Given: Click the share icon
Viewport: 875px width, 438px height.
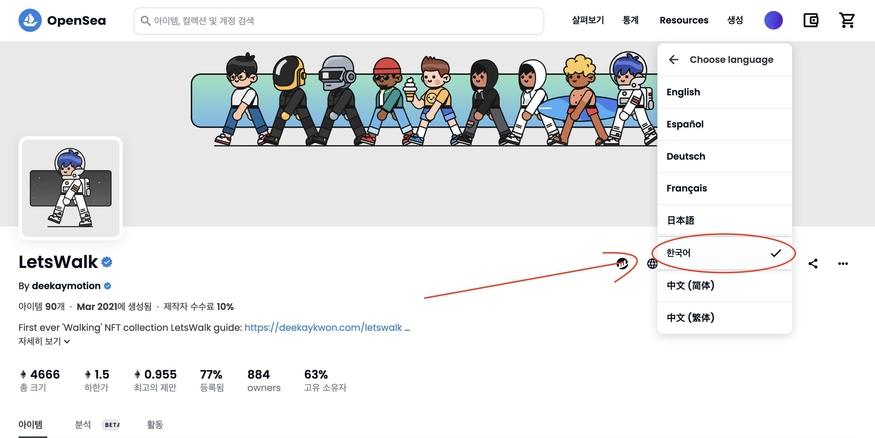Looking at the screenshot, I should [x=813, y=263].
